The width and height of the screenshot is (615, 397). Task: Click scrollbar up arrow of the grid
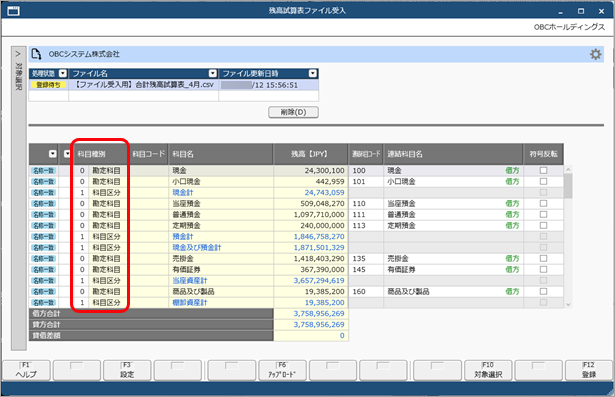point(568,169)
